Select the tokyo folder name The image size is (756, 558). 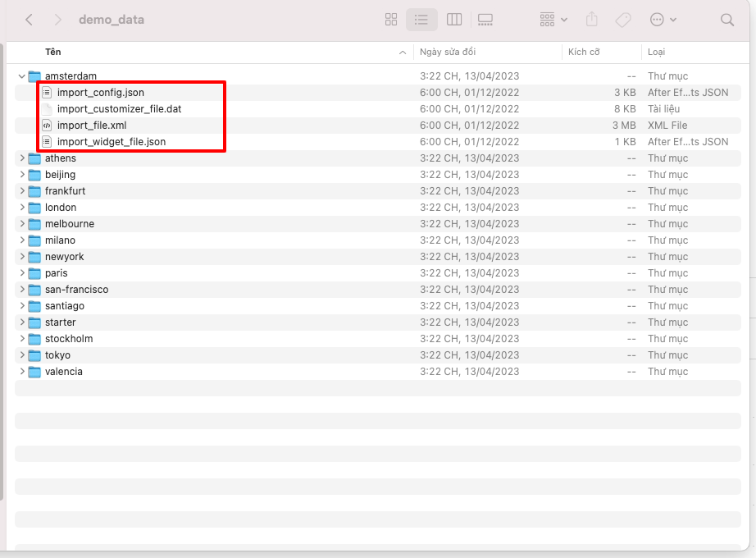click(x=58, y=355)
